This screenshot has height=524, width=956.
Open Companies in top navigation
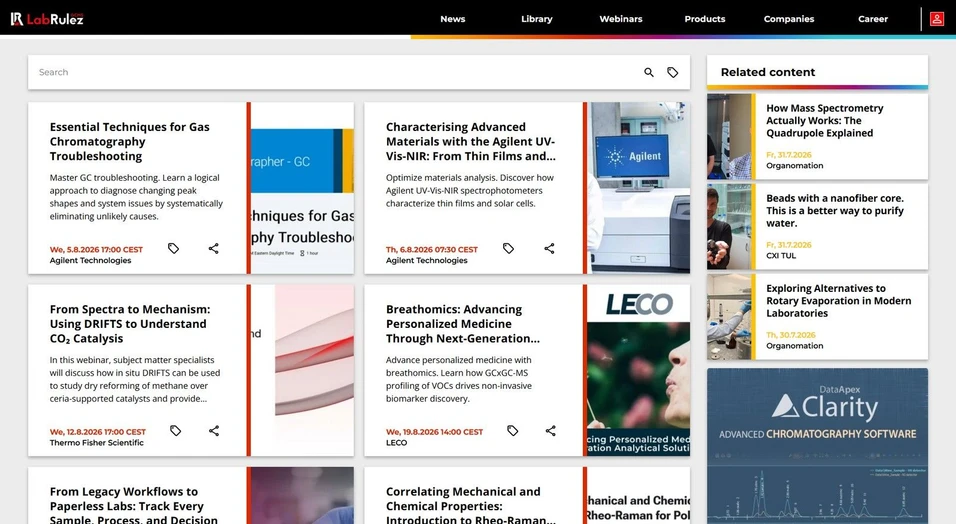pyautogui.click(x=789, y=19)
